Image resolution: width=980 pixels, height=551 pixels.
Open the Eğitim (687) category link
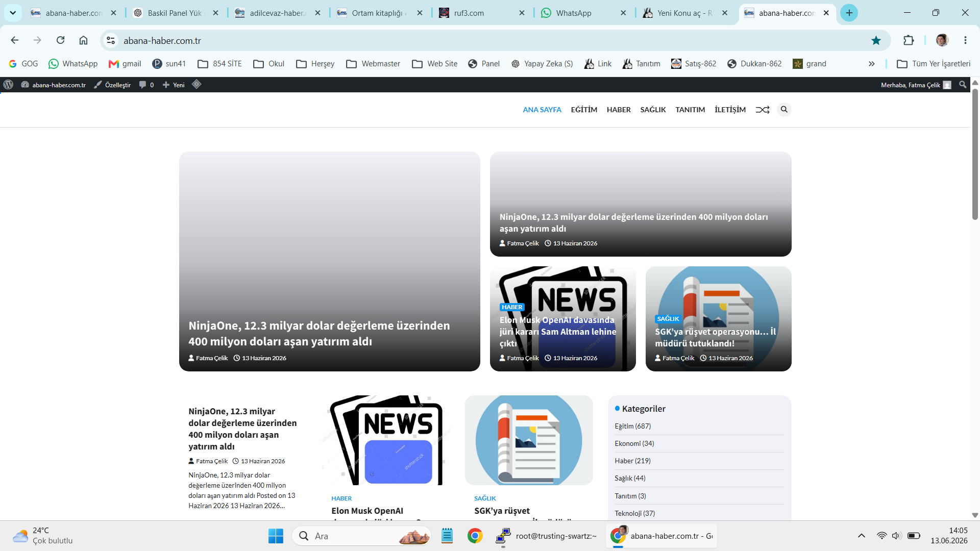632,426
